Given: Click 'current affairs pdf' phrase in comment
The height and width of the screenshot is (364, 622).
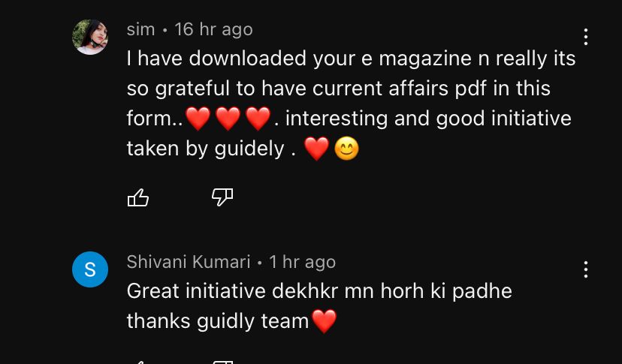Looking at the screenshot, I should pos(400,89).
